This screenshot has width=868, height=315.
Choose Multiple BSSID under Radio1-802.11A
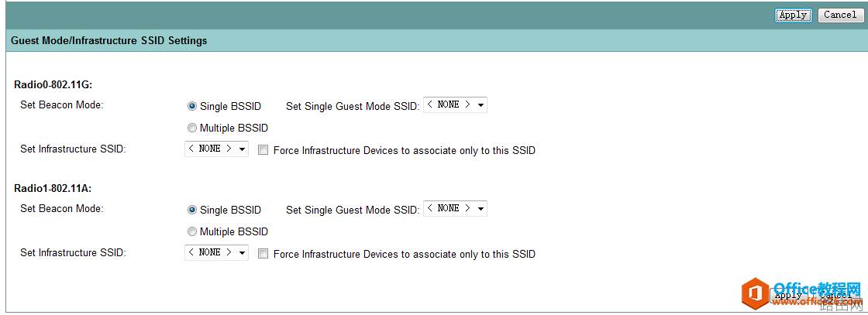[192, 231]
